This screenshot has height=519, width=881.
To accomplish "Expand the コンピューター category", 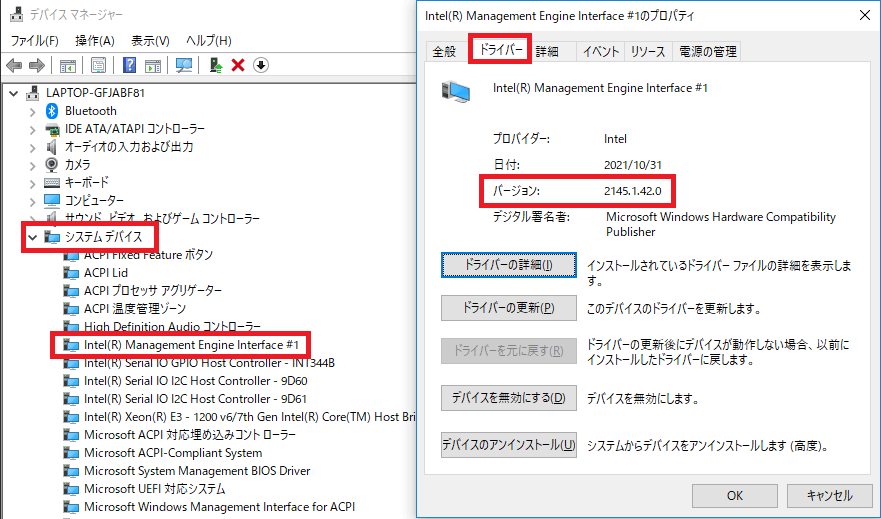I will tap(33, 202).
